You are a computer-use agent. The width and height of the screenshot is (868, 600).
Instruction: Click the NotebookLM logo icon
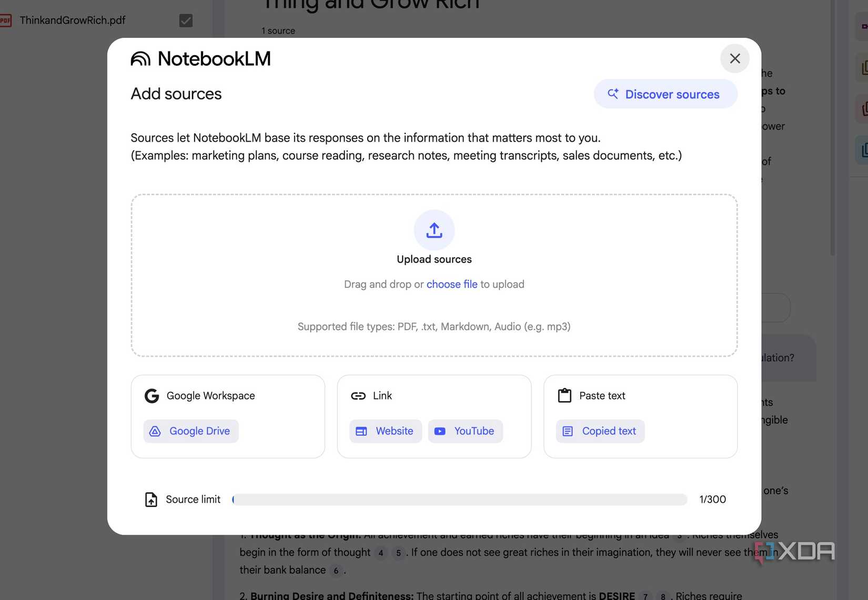140,59
